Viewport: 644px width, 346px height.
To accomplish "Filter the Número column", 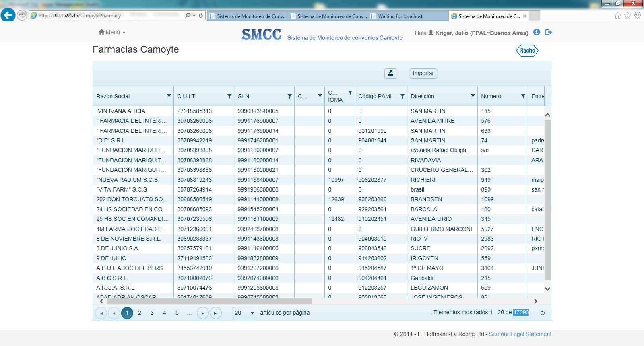I will [x=523, y=96].
